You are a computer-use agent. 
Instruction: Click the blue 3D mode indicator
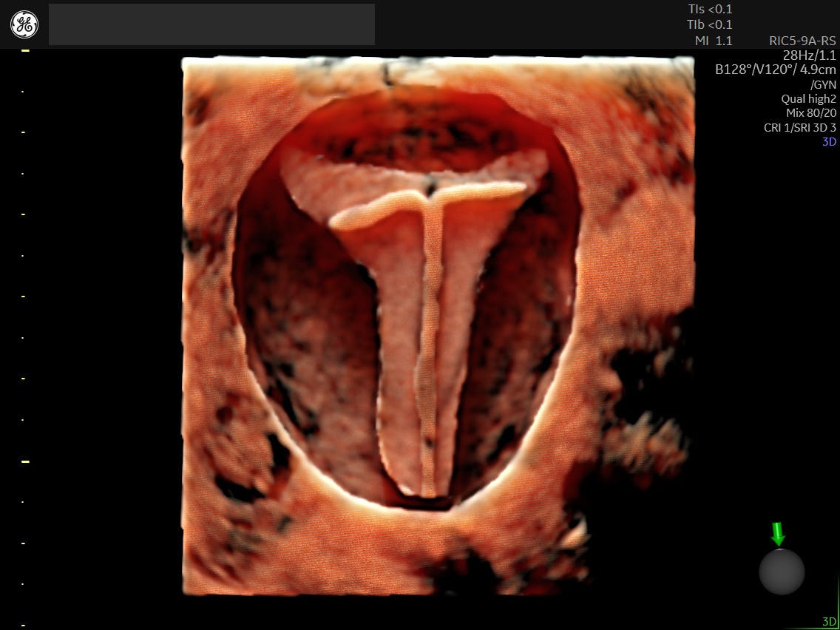(829, 141)
